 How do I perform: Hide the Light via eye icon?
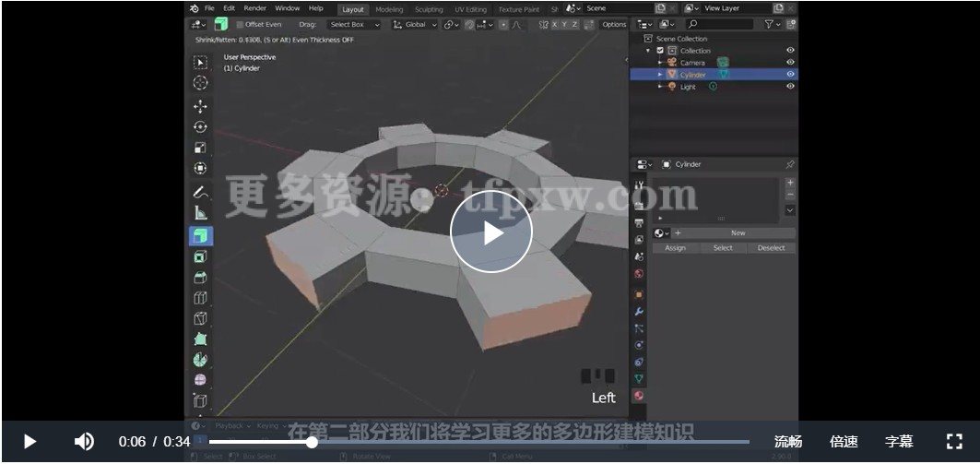[790, 87]
